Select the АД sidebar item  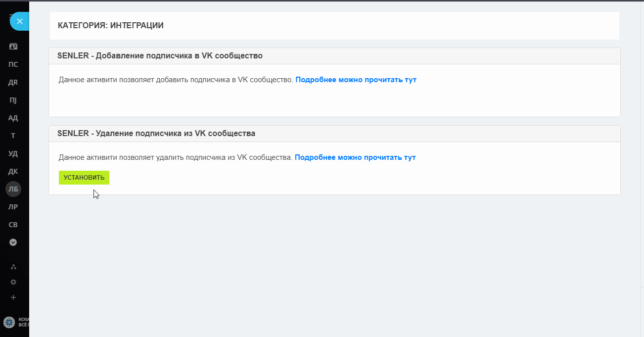tap(13, 118)
